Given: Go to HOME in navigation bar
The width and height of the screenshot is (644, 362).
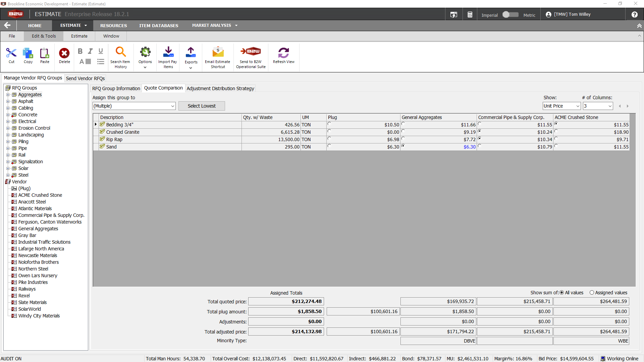Looking at the screenshot, I should pos(35,25).
